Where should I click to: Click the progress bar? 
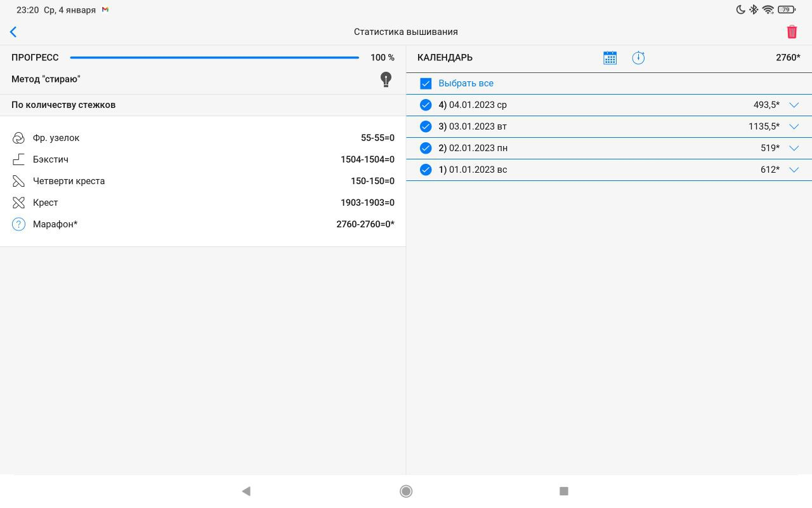coord(214,58)
